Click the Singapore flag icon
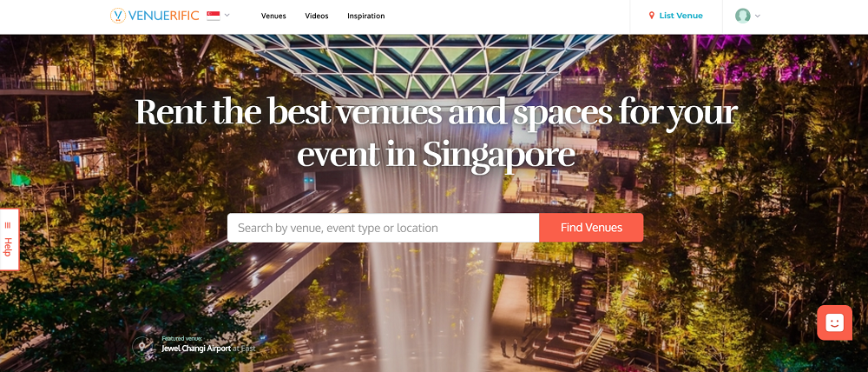 (x=214, y=16)
